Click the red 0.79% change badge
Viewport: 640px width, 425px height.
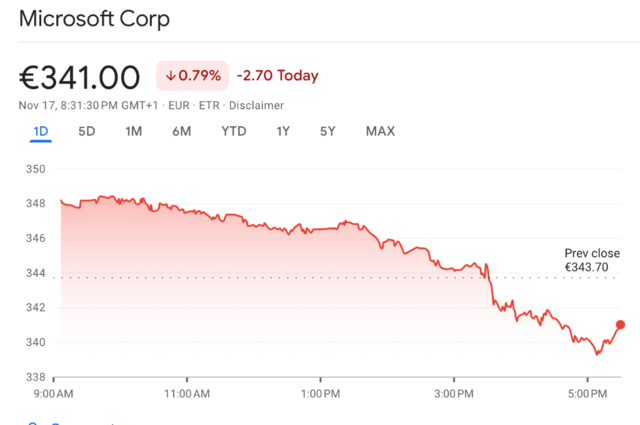point(193,76)
